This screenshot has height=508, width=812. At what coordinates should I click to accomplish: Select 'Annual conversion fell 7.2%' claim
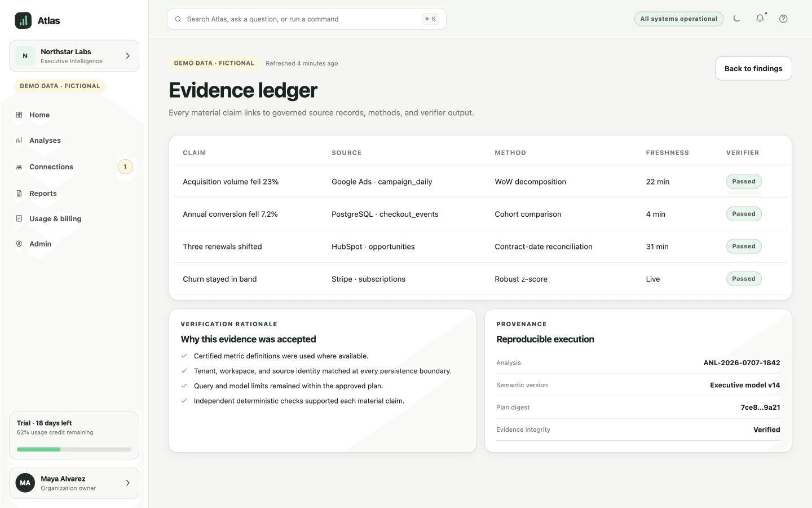[230, 214]
